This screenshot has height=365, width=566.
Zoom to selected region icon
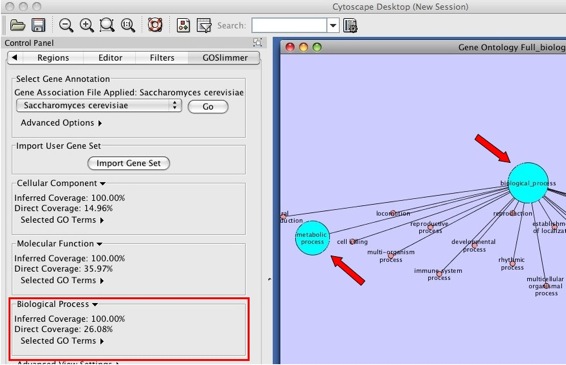click(107, 25)
